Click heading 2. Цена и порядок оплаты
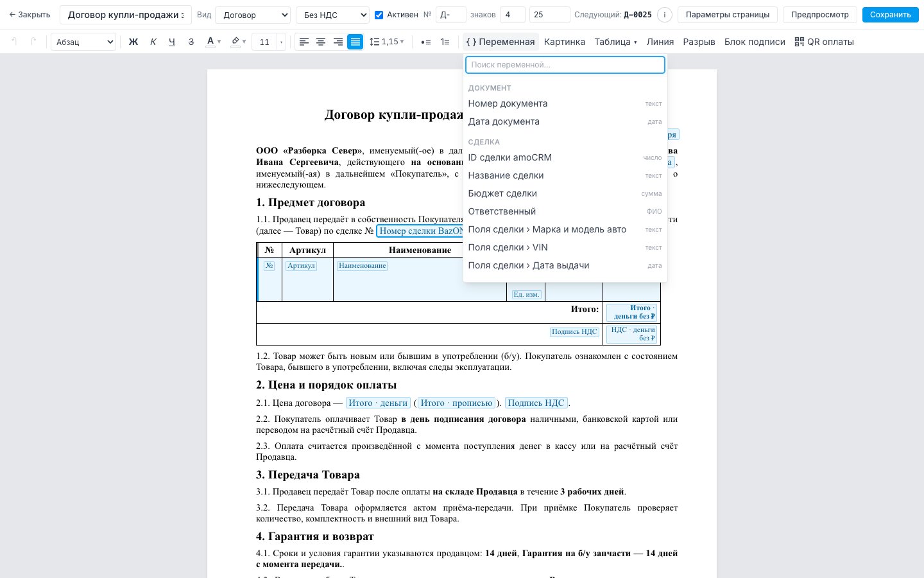The height and width of the screenshot is (578, 924). [326, 385]
